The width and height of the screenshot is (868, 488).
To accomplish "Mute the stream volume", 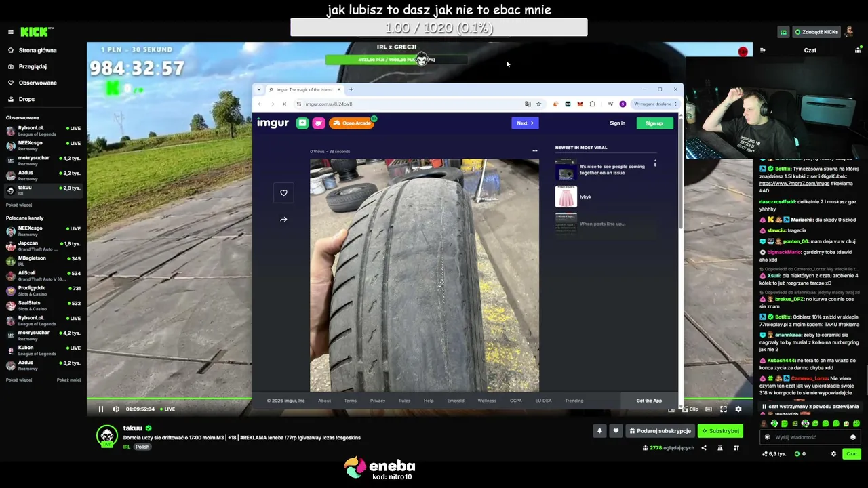I will pyautogui.click(x=115, y=409).
